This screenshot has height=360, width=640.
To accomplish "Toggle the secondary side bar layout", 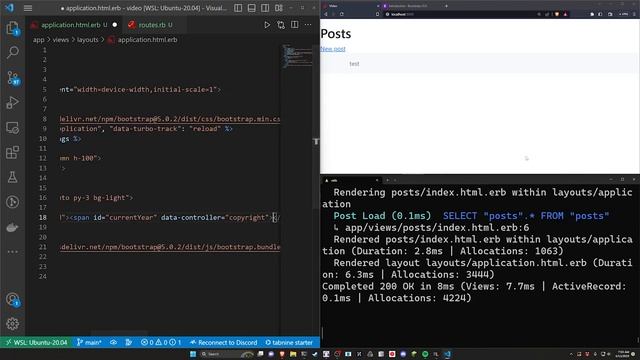I will [265, 8].
